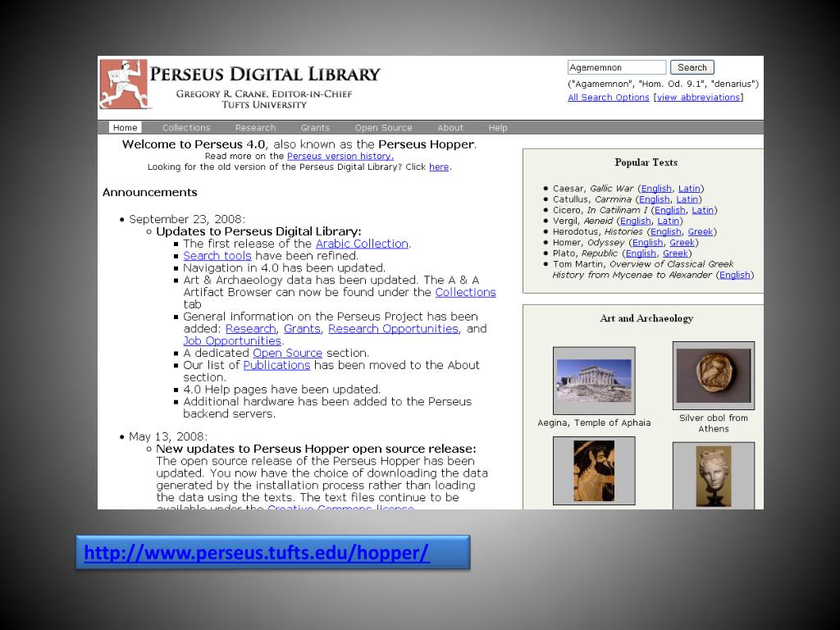Click Aegina Temple of Aphaia thumbnail
The width and height of the screenshot is (840, 630).
pyautogui.click(x=594, y=381)
